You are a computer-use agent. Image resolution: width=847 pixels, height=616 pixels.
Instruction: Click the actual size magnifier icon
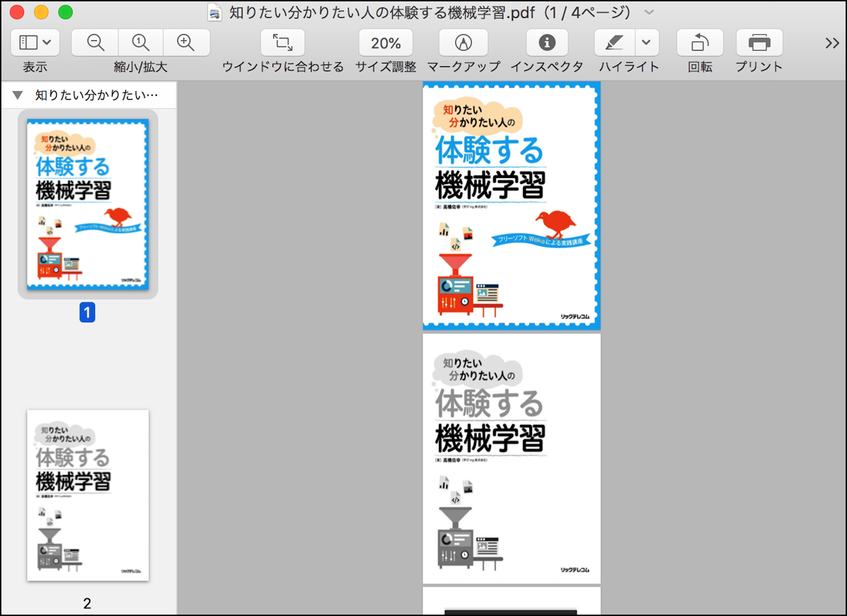coord(140,42)
